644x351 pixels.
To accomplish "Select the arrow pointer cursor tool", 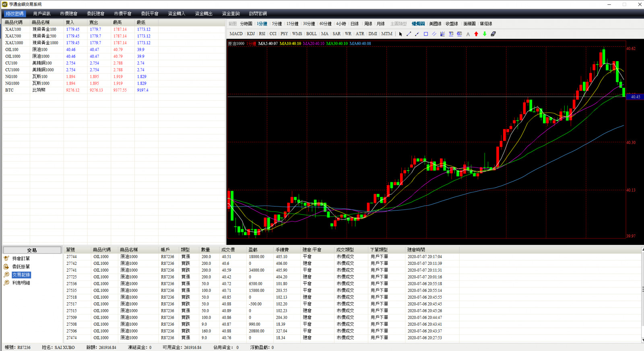I will [400, 34].
